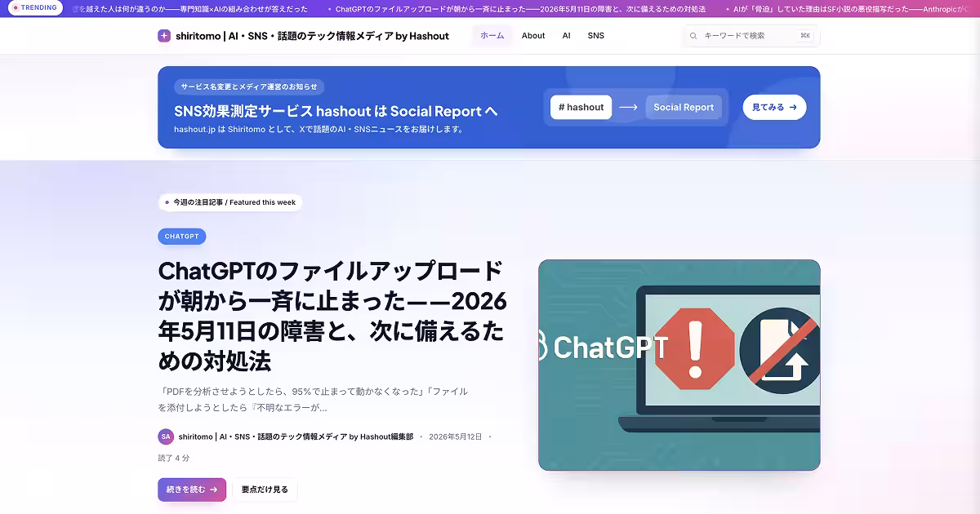
Task: Go to the SNS nav section
Action: point(596,36)
